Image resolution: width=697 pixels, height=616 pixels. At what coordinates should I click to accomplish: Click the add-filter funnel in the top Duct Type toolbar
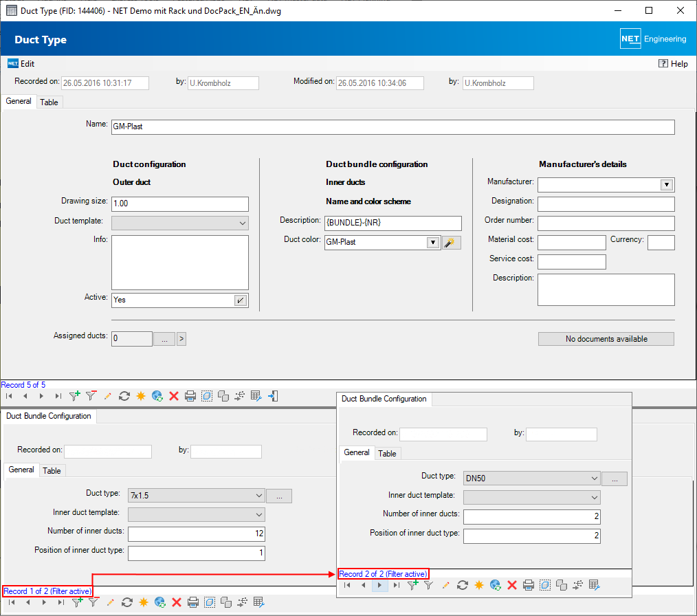click(75, 396)
